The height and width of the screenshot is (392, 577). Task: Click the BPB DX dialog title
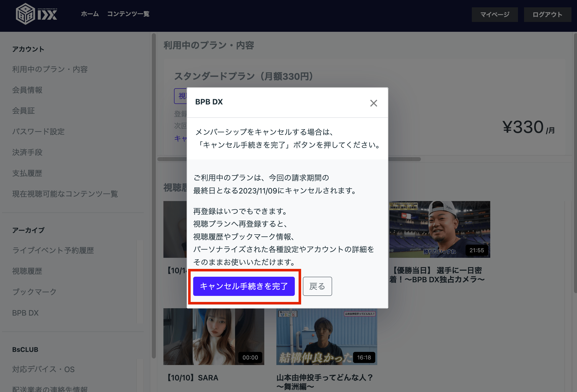[x=209, y=102]
